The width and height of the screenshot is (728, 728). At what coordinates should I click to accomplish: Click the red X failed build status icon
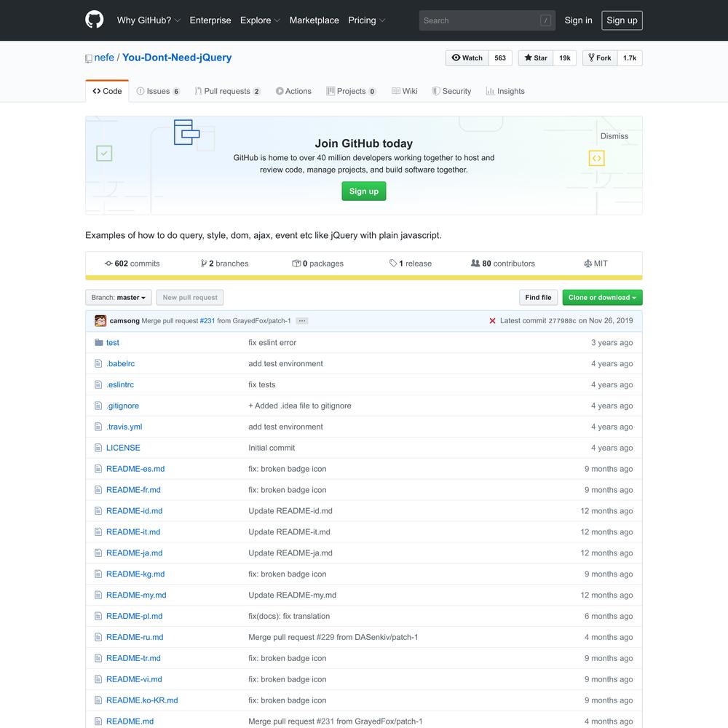tap(492, 321)
